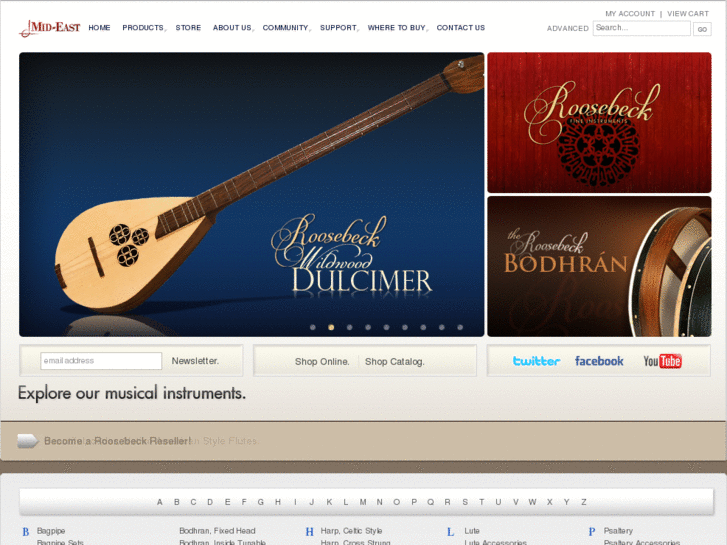727x545 pixels.
Task: Expand the Support menu
Action: point(338,28)
